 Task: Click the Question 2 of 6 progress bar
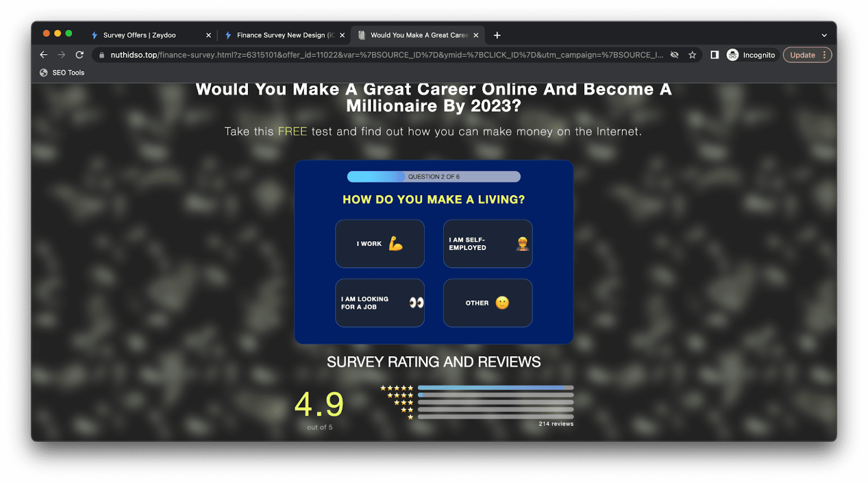coord(433,177)
